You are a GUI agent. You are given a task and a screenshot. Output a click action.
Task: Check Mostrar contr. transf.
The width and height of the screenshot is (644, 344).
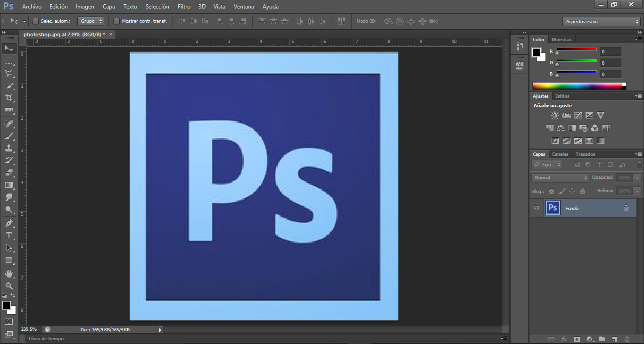click(116, 21)
